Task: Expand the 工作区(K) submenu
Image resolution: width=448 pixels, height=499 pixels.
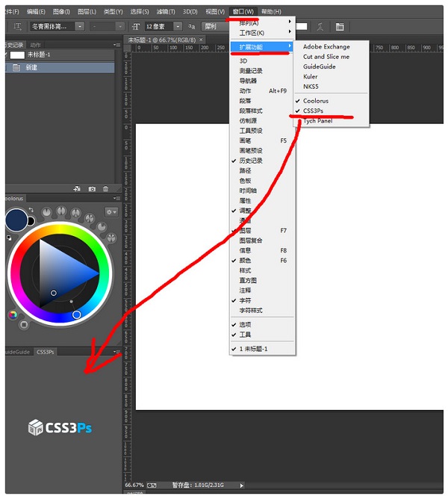Action: click(x=261, y=33)
